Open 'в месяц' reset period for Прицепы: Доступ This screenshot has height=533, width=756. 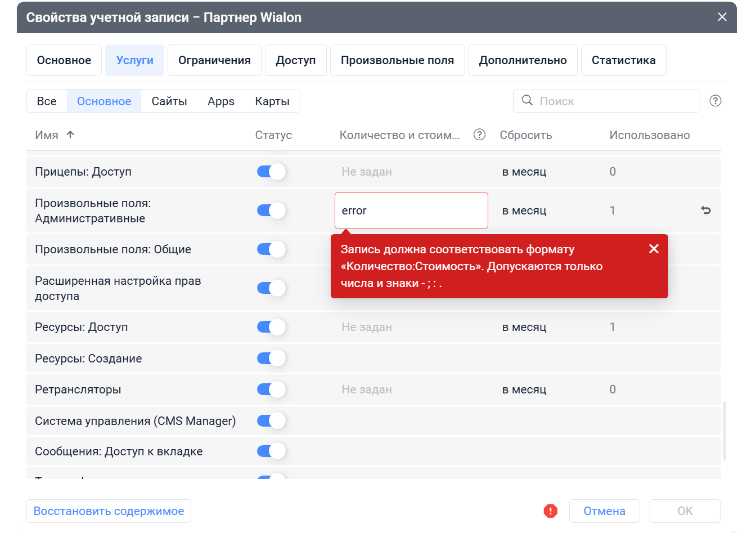coord(524,172)
